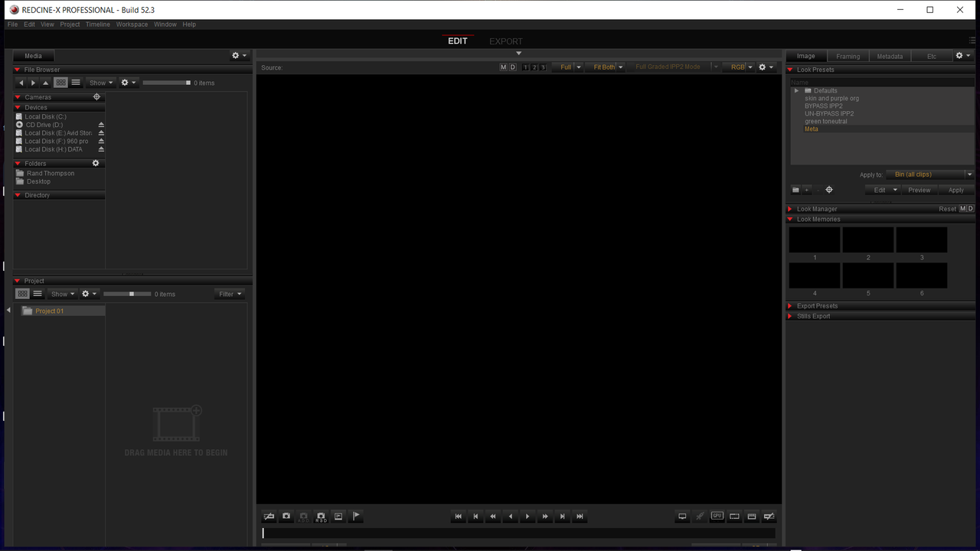Screen dimensions: 980x551
Task: Switch Project panel to thumbnail grid view
Action: (23, 294)
